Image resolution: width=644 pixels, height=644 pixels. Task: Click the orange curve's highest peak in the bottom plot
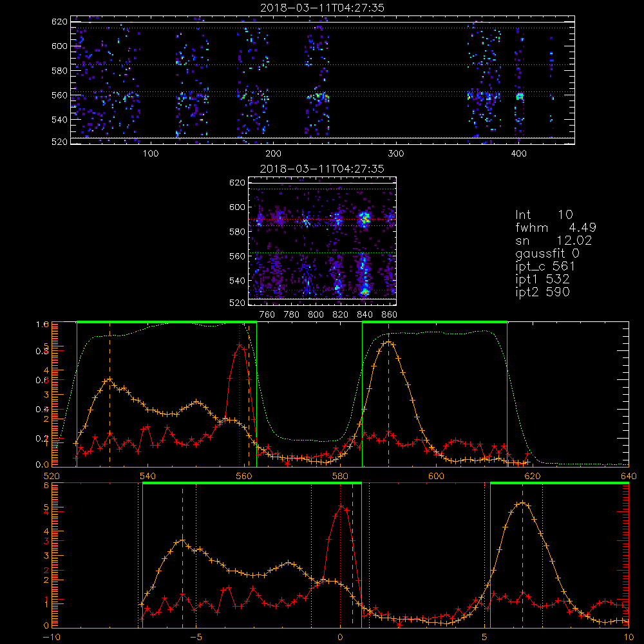click(522, 502)
